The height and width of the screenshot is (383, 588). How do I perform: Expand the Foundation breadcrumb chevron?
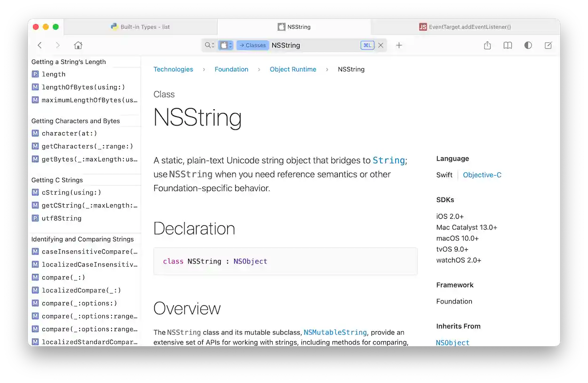[x=258, y=69]
